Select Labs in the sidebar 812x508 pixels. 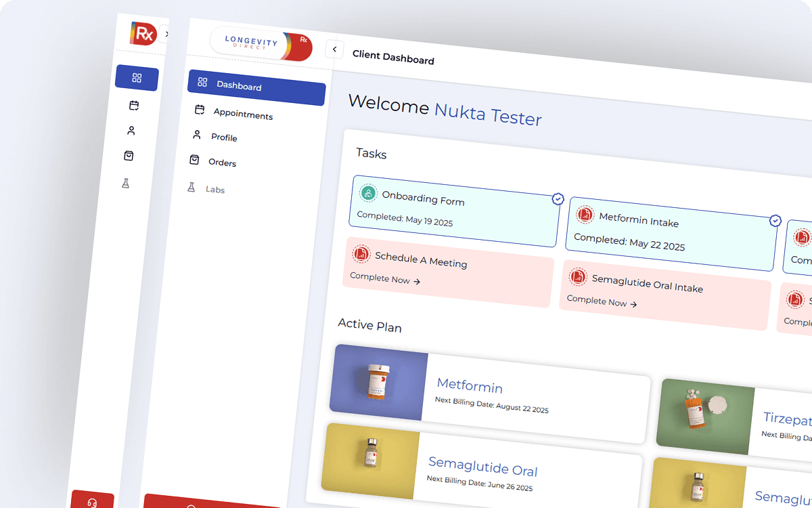(x=215, y=190)
